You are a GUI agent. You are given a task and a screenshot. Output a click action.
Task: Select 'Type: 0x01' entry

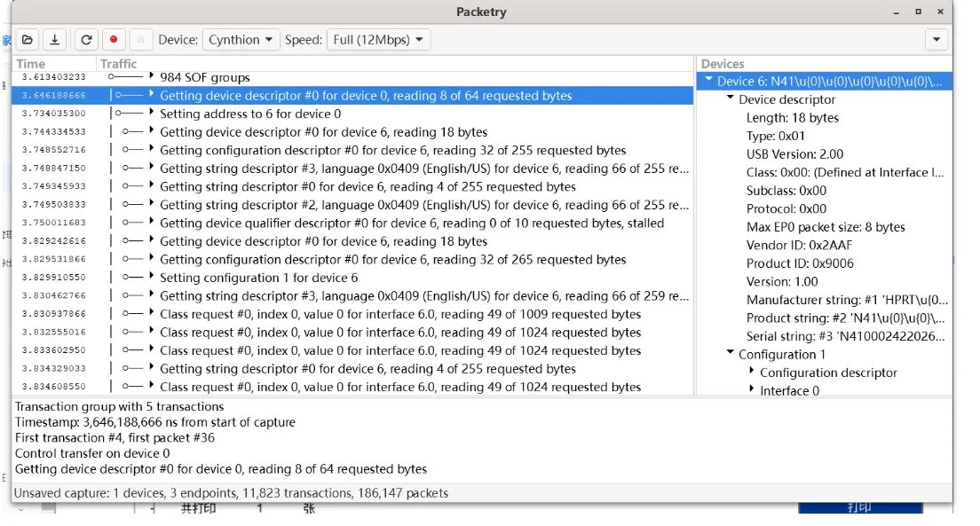[x=775, y=136]
